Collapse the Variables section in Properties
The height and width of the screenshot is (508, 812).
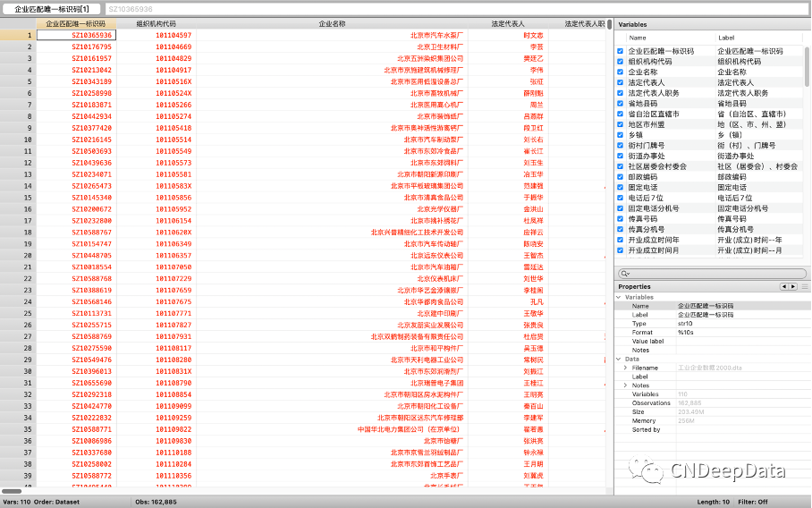(x=619, y=297)
